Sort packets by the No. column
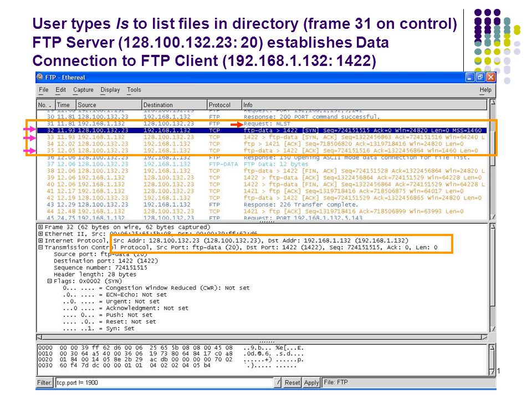 (46, 105)
